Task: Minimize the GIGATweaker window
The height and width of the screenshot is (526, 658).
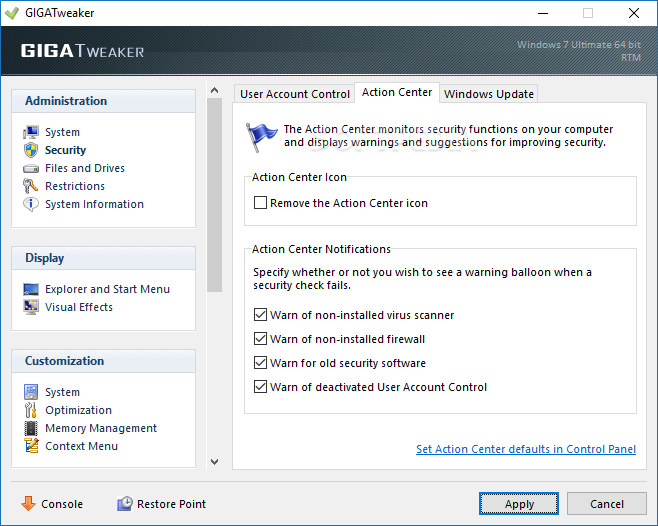Action: coord(543,13)
